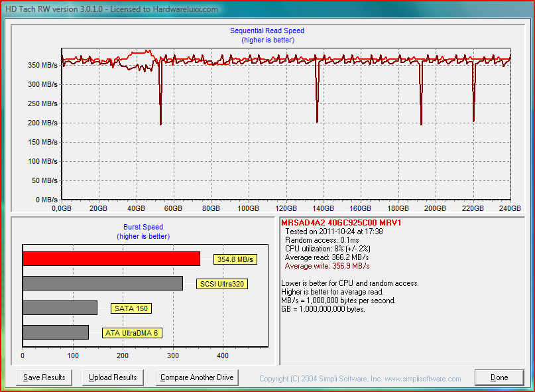
Task: Click the 240GB axis label
Action: (510, 208)
